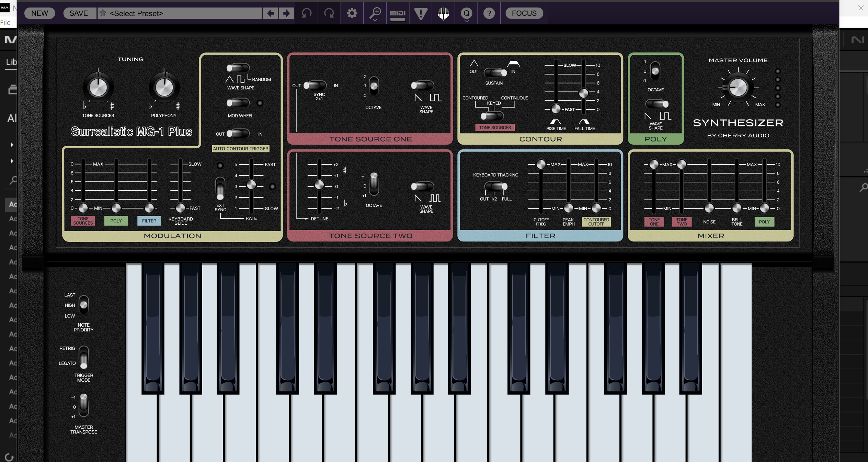The width and height of the screenshot is (868, 462).
Task: Toggle the virtual keyboard icon
Action: point(443,13)
